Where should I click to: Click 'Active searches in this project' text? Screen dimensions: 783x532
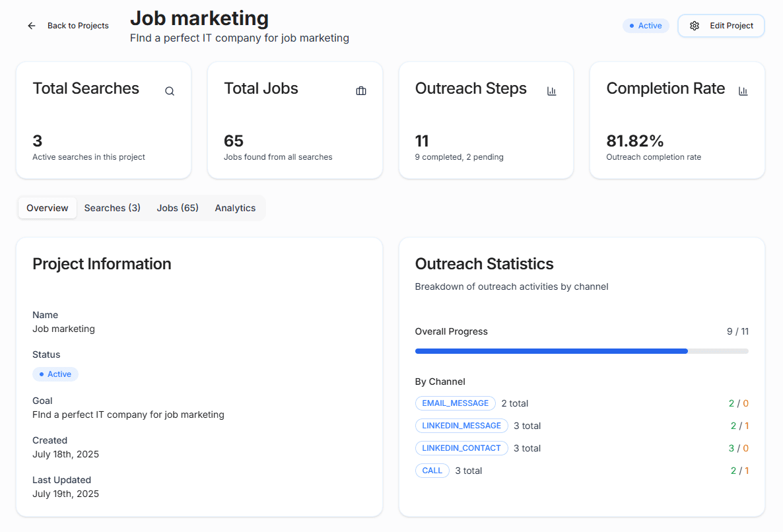click(x=88, y=156)
